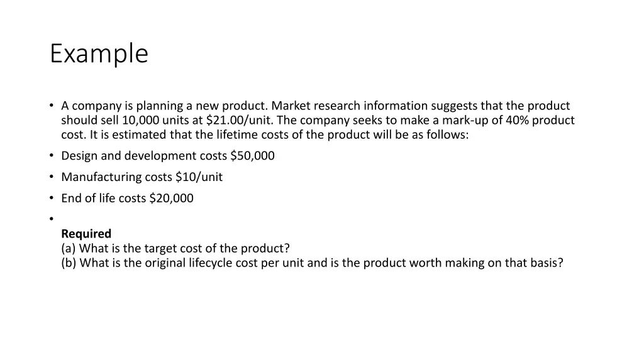
Task: Click the paragraph starting "A company is planning"
Action: click(314, 120)
